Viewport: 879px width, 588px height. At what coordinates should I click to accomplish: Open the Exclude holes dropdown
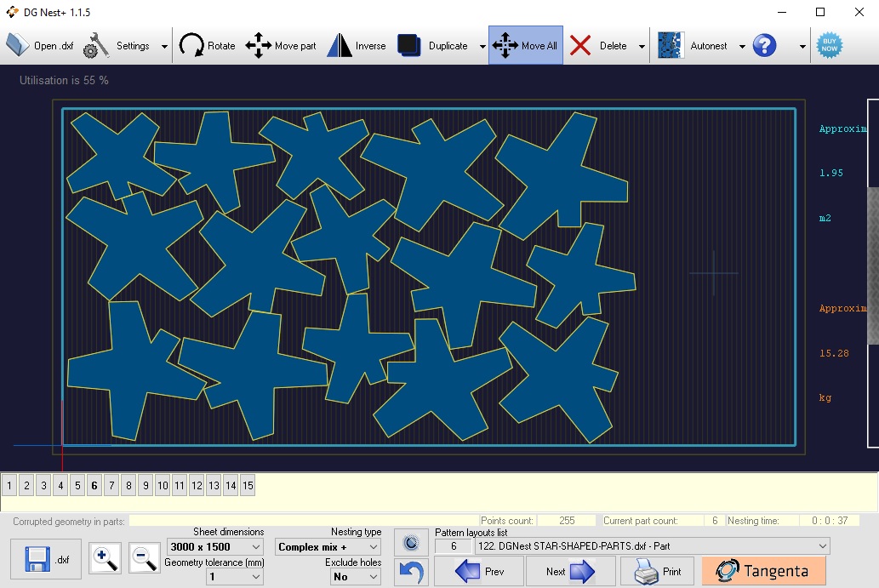pyautogui.click(x=355, y=576)
